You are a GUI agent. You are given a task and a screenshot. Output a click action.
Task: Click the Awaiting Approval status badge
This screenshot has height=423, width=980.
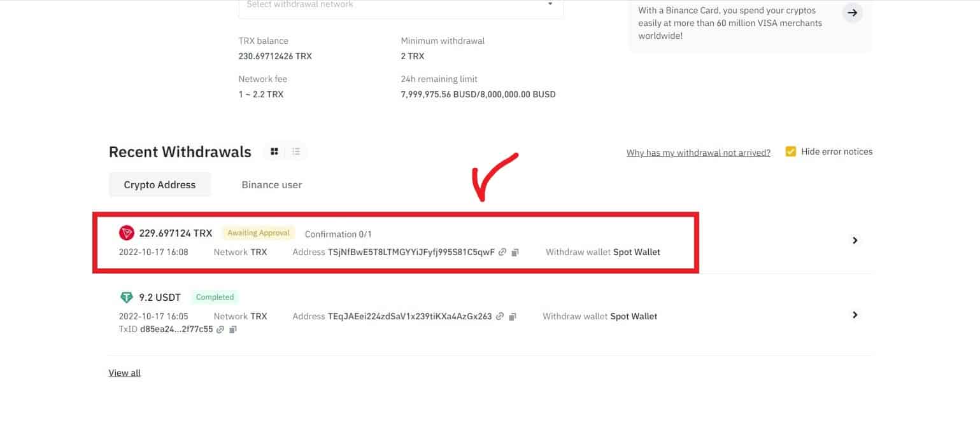tap(259, 233)
